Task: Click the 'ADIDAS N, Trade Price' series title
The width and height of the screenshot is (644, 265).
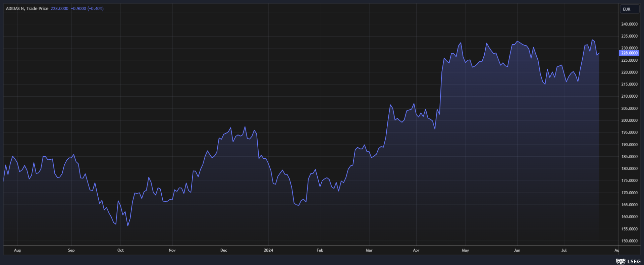Action: [x=27, y=9]
